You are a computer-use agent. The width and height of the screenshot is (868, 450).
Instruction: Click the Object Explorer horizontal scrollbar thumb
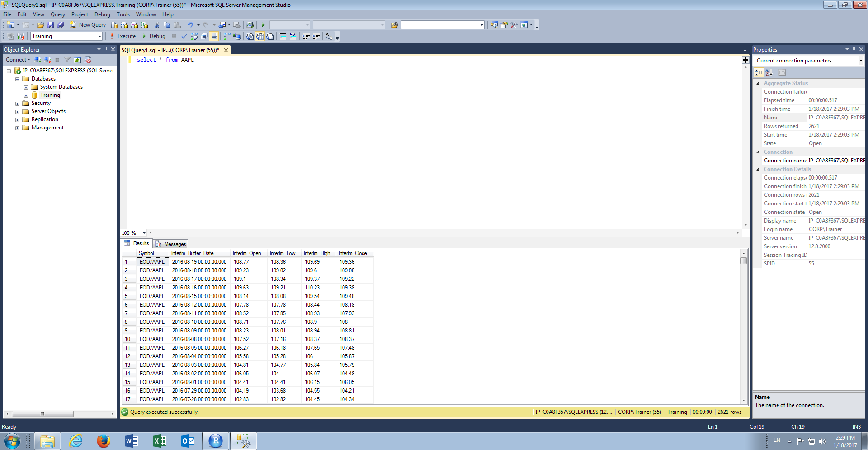(42, 414)
